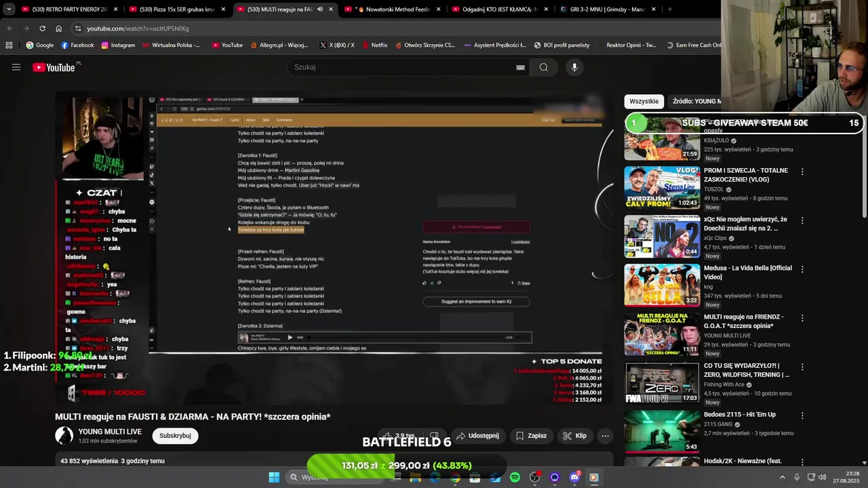Open the Instagram bookmark
This screenshot has height=488, width=868.
[118, 45]
